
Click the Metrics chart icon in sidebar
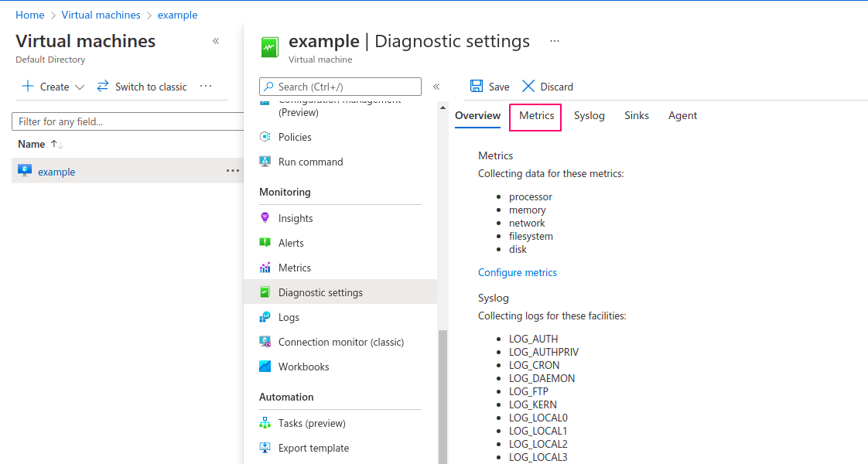coord(265,268)
